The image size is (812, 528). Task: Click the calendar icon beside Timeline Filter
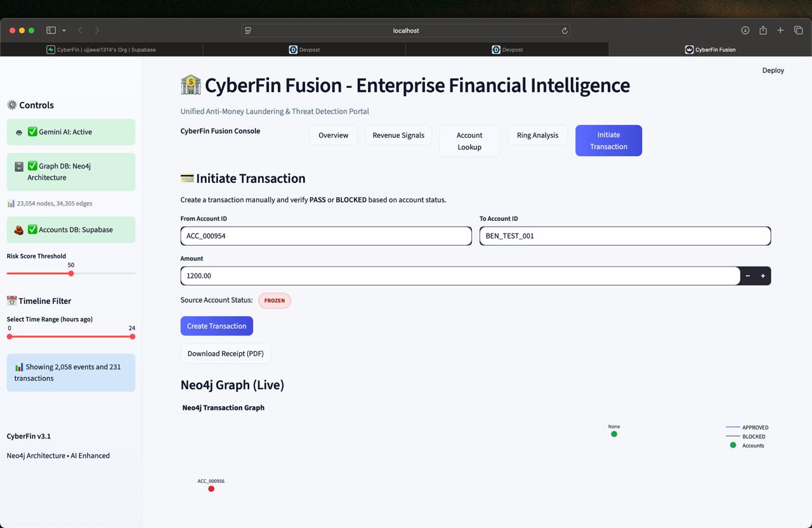tap(11, 301)
